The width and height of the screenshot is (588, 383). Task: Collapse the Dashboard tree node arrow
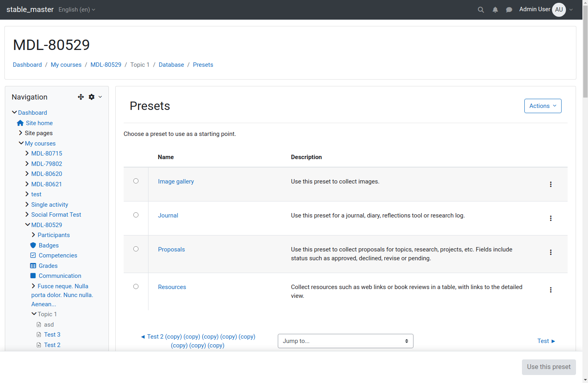[x=14, y=113]
